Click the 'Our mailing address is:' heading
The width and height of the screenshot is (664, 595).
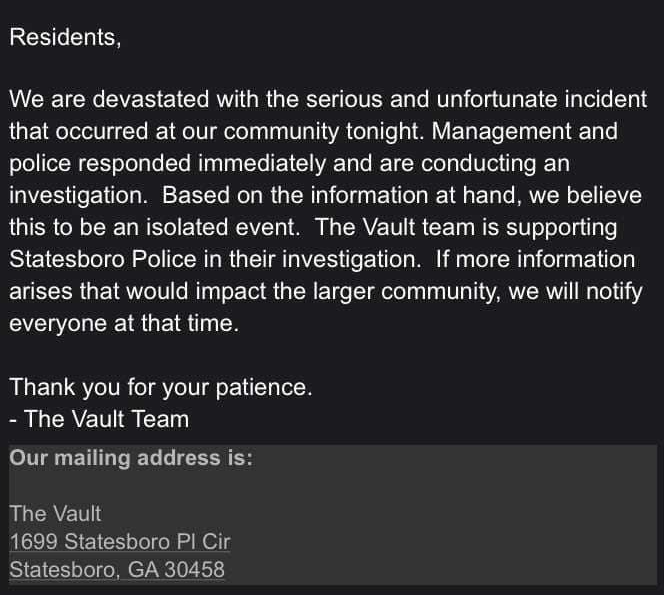tap(131, 458)
